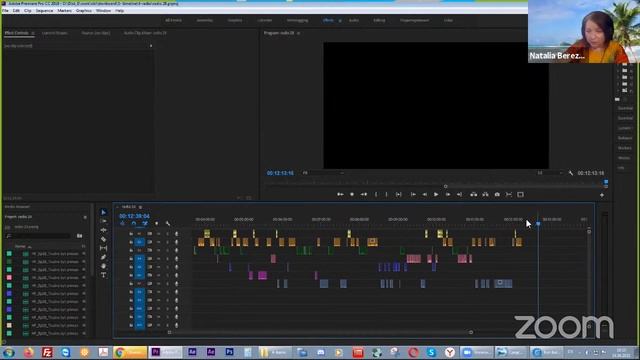Open Adobe After Effects from taskbar
640x360 pixels.
(192, 352)
